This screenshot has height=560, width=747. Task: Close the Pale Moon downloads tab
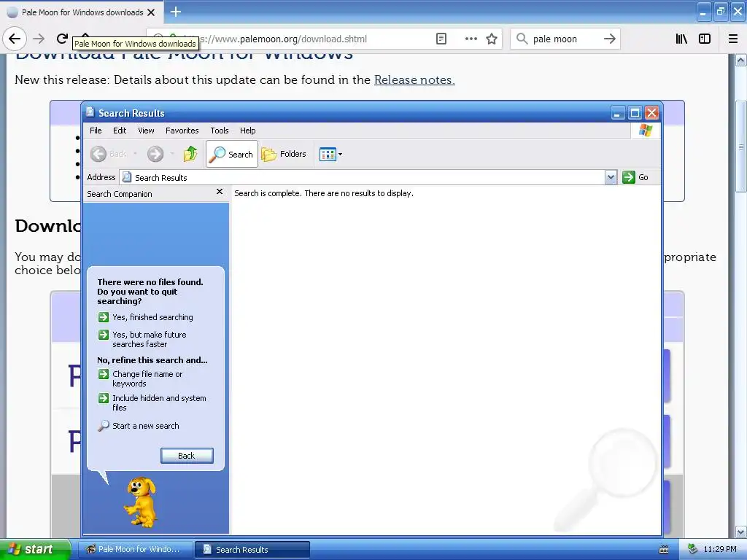coord(151,12)
